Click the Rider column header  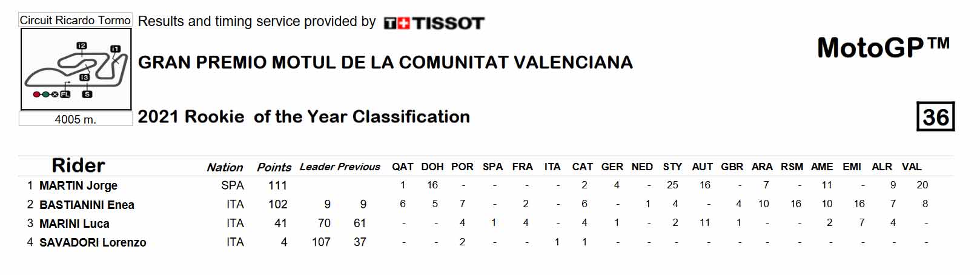tap(78, 165)
